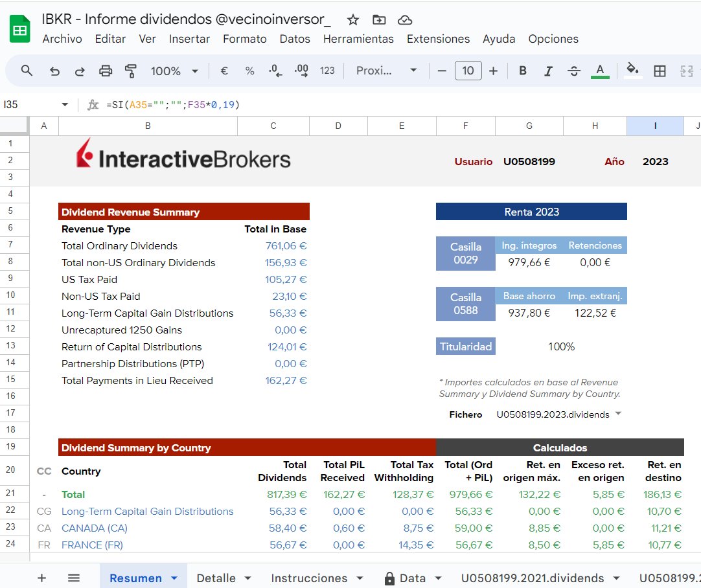Check cloud save status icon
The width and height of the screenshot is (701, 588).
(404, 19)
